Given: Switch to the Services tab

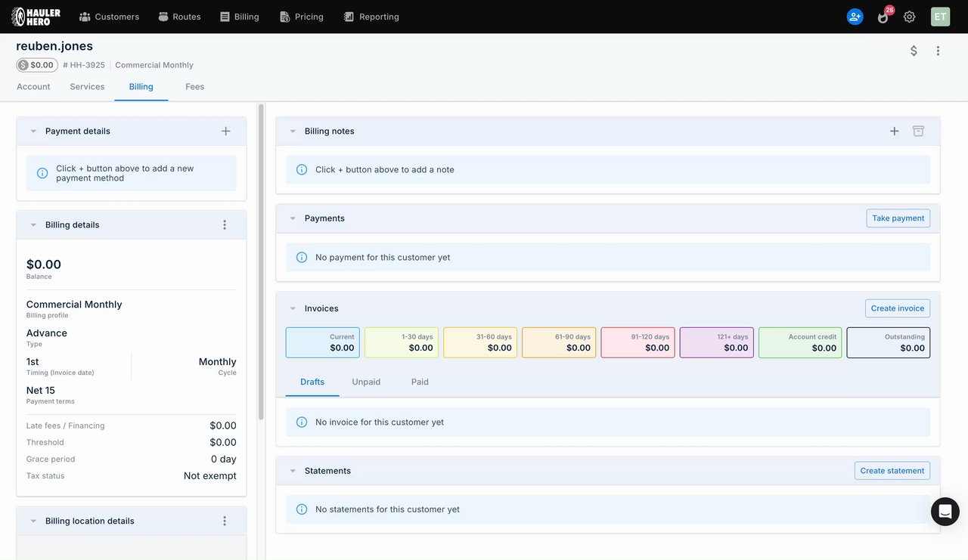Looking at the screenshot, I should click(x=87, y=87).
